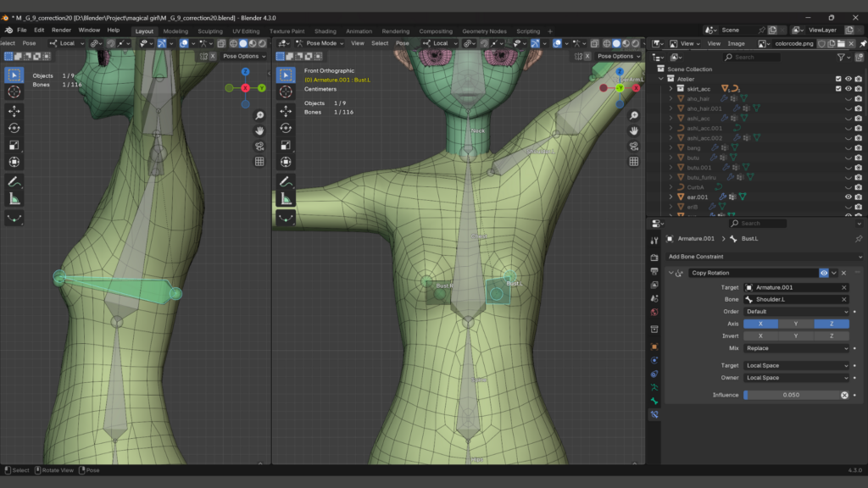Activate the Annotate pencil tool in left viewport

pyautogui.click(x=14, y=181)
